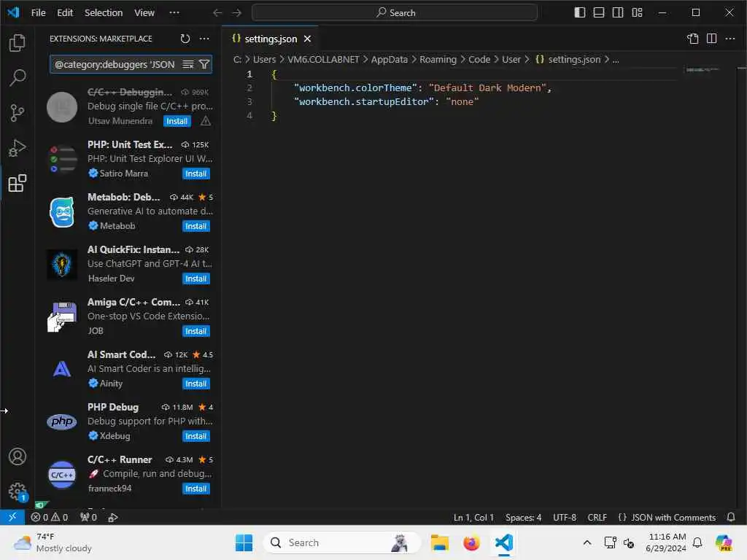This screenshot has height=560, width=747.
Task: Click the warning icon on C/C++ Debugging extension
Action: tap(205, 121)
